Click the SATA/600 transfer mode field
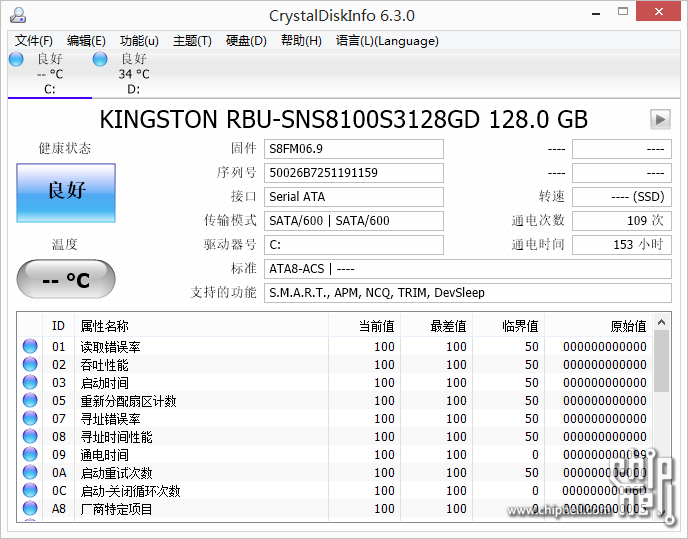This screenshot has width=688, height=539. pyautogui.click(x=354, y=221)
